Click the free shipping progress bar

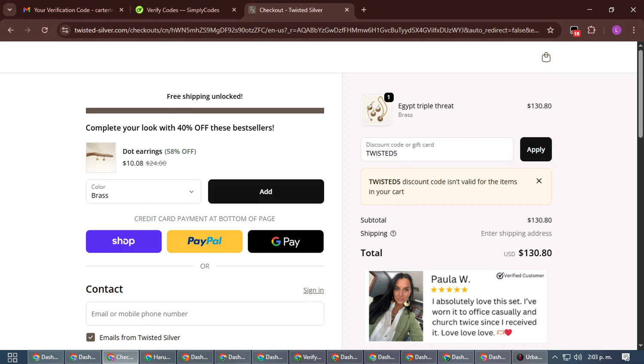(x=205, y=110)
